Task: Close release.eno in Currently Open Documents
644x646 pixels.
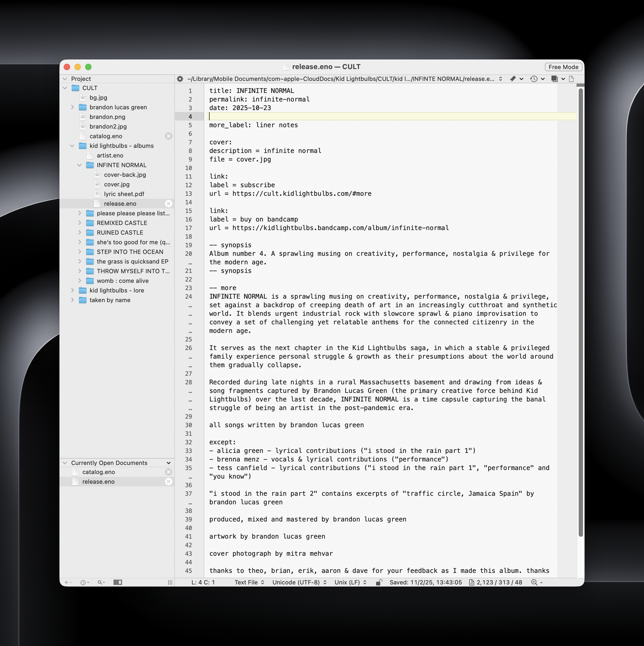Action: pos(169,482)
